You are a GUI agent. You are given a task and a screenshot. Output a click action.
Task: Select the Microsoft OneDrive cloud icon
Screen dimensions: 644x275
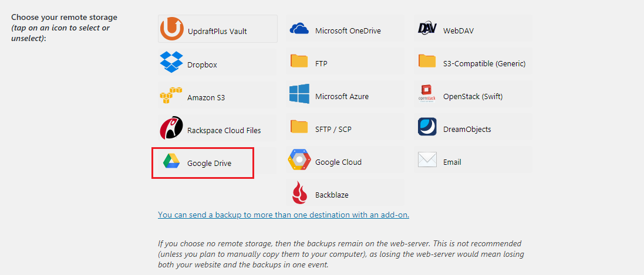coord(299,28)
